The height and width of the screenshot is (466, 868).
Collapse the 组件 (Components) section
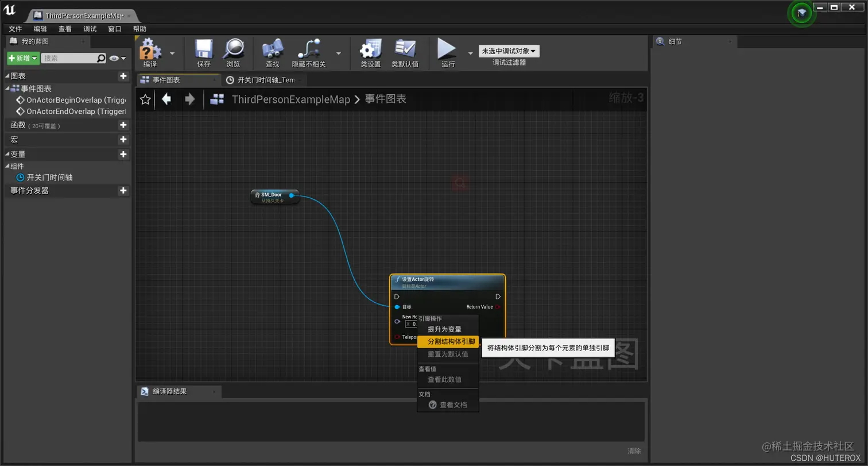coord(7,166)
